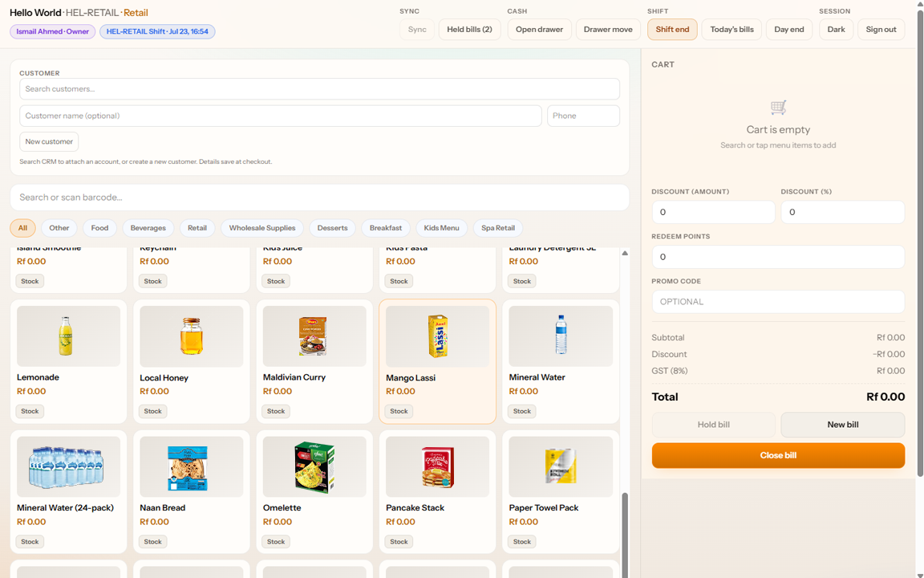Click the product list scrollbar thumb
This screenshot has height=578, width=924.
pos(625,535)
